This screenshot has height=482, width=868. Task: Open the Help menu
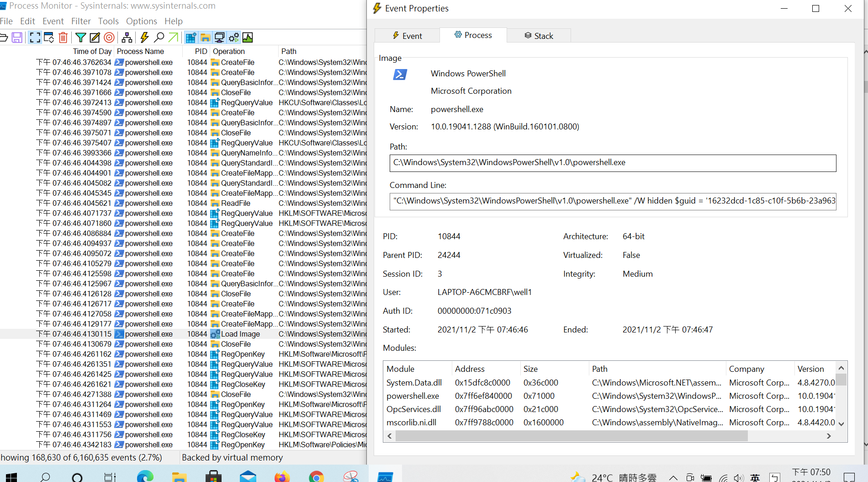174,21
